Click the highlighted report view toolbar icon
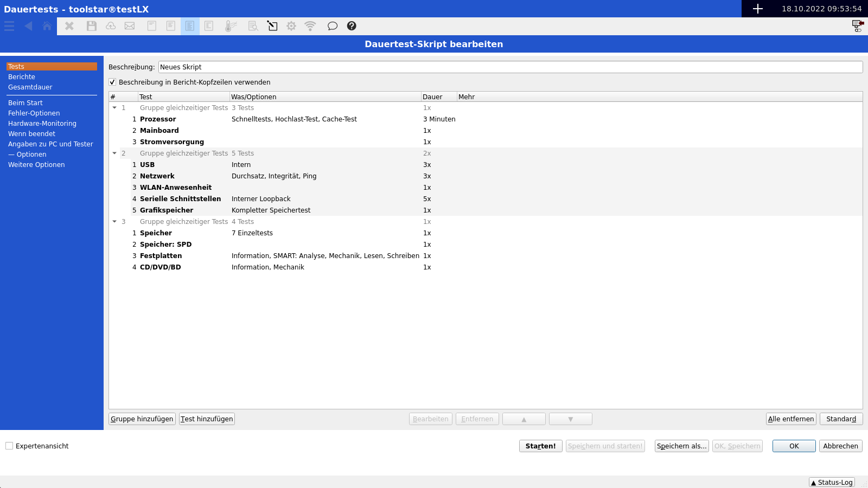 (190, 26)
